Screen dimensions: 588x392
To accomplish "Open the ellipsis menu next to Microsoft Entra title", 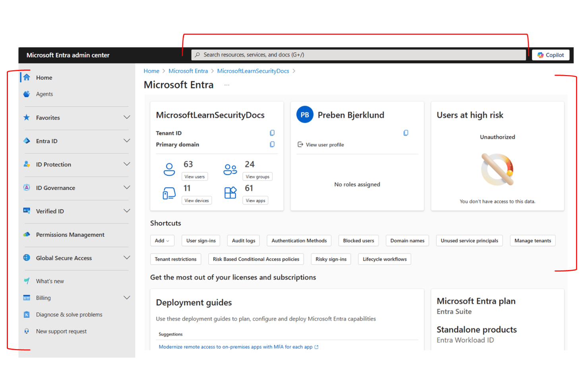I will 227,85.
